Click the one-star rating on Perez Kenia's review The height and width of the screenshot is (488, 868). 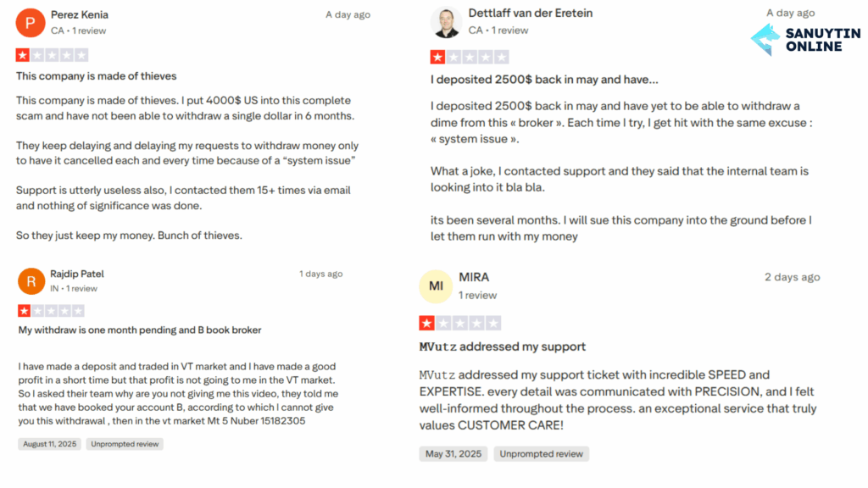(52, 55)
